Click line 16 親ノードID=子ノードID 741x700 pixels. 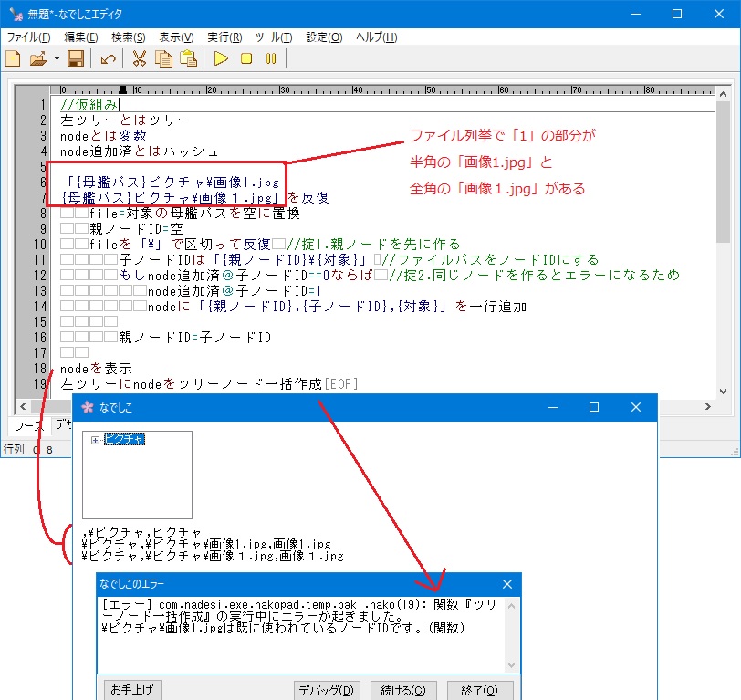[x=195, y=338]
